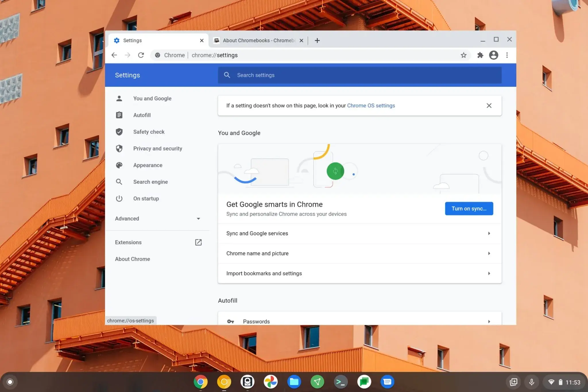Go to Safety check
The height and width of the screenshot is (392, 588).
pyautogui.click(x=149, y=132)
